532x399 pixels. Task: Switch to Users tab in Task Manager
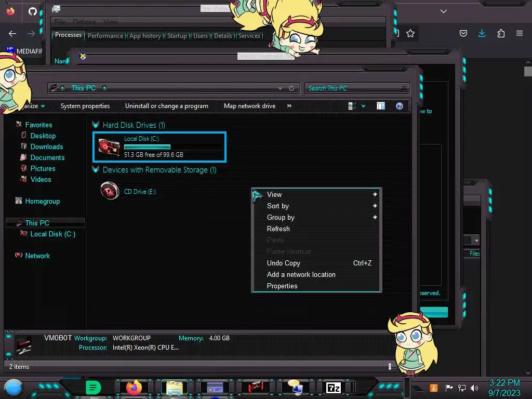click(x=200, y=36)
